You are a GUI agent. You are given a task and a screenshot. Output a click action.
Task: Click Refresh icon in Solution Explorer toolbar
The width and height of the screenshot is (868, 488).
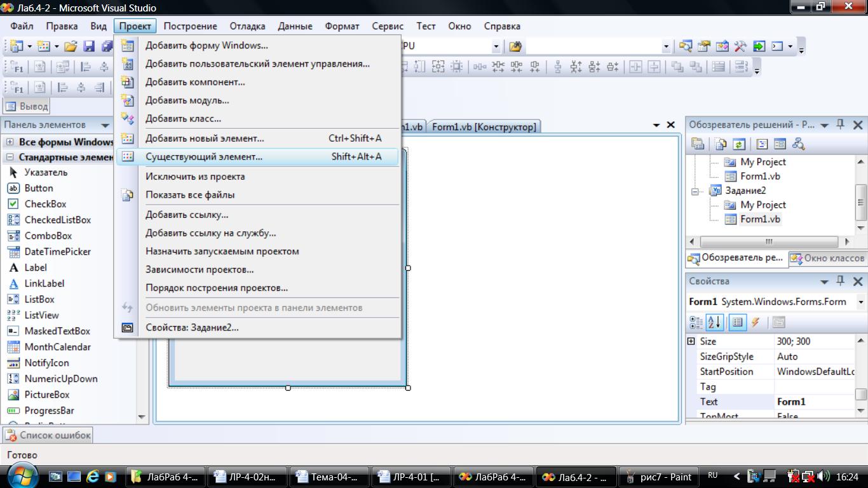[x=738, y=144]
